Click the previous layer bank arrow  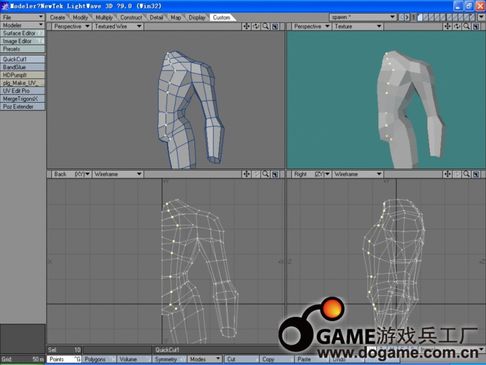click(x=401, y=17)
